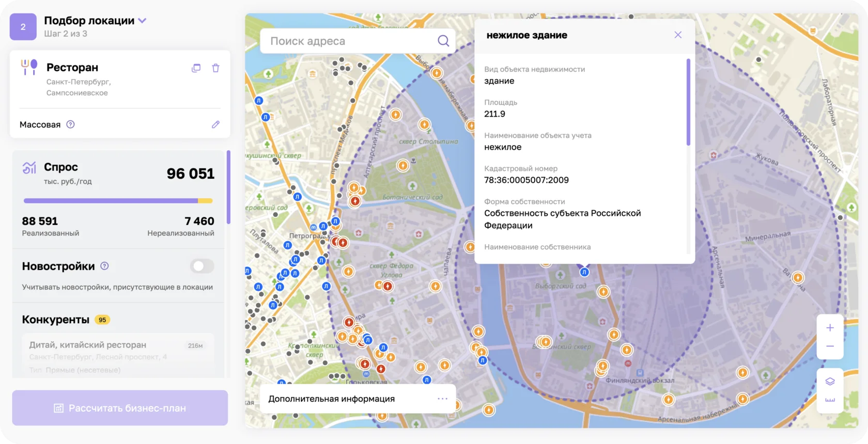Edit the Массовая category with pencil icon
Viewport: 868px width, 444px height.
pyautogui.click(x=215, y=124)
